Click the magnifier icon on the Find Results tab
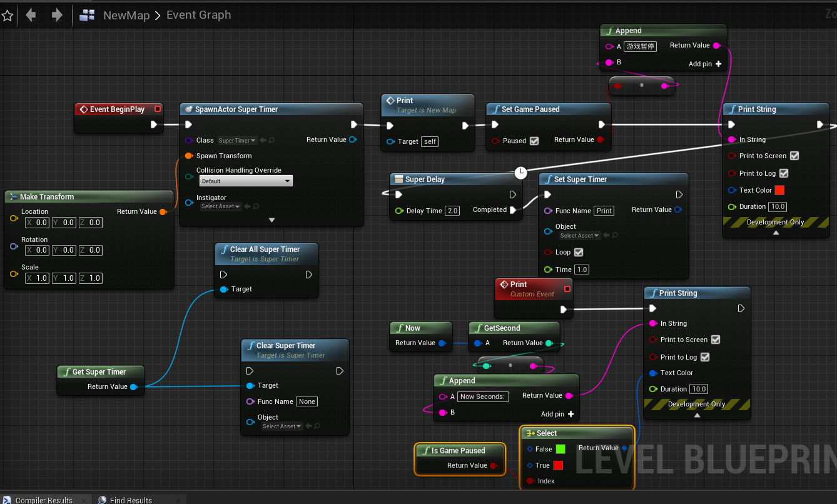The image size is (837, 504). [102, 500]
